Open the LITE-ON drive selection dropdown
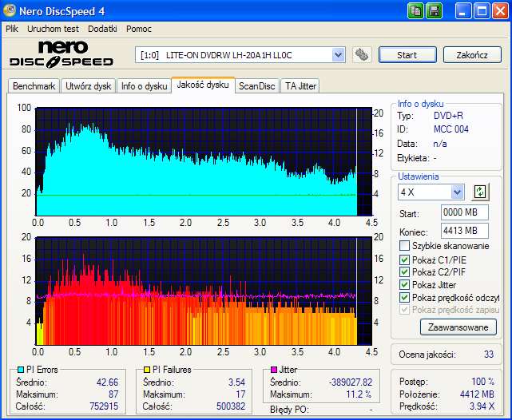 (338, 55)
